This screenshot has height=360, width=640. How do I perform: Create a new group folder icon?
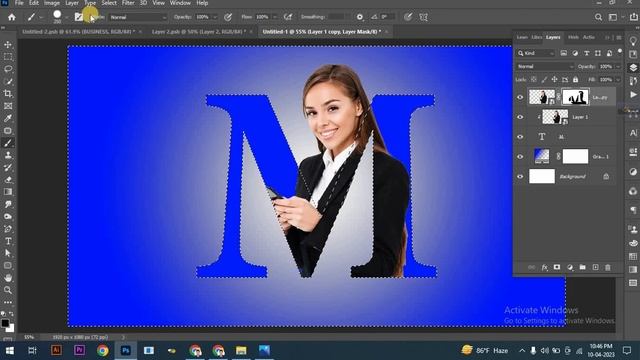pos(582,267)
